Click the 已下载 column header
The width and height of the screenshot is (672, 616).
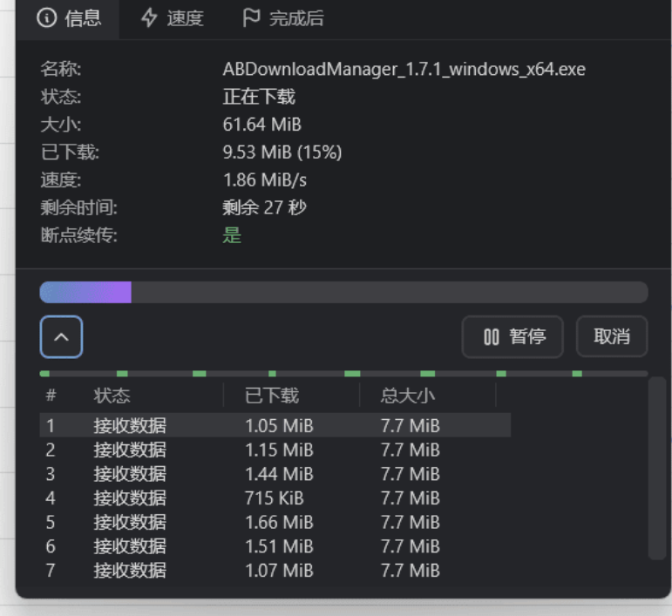(x=271, y=396)
